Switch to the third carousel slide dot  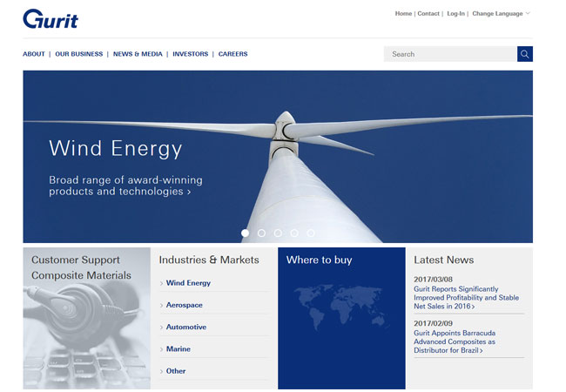[278, 233]
